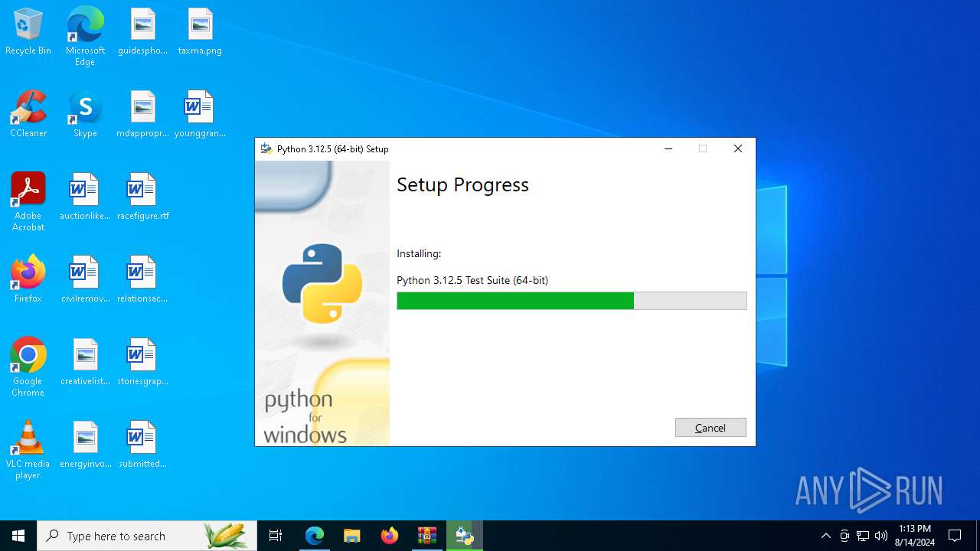Open Task View from the taskbar
980x551 pixels.
276,536
